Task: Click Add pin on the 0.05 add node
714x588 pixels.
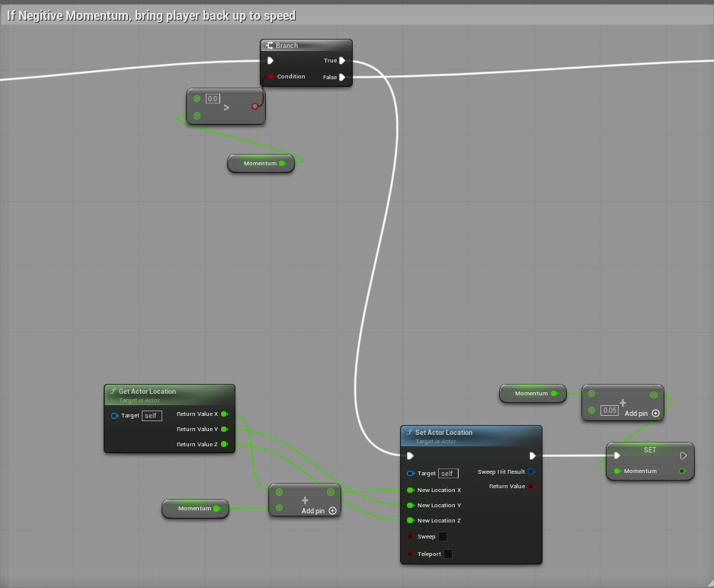Action: tap(655, 413)
